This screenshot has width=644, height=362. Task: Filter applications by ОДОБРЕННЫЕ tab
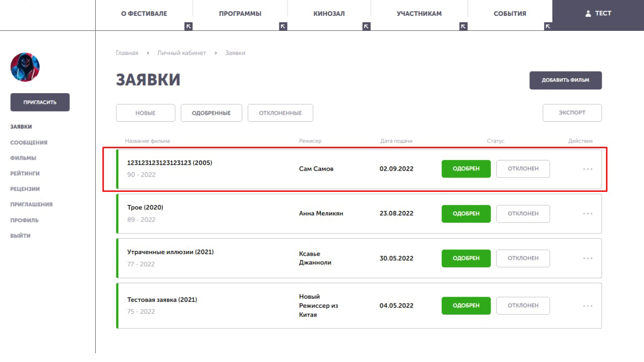click(x=211, y=113)
